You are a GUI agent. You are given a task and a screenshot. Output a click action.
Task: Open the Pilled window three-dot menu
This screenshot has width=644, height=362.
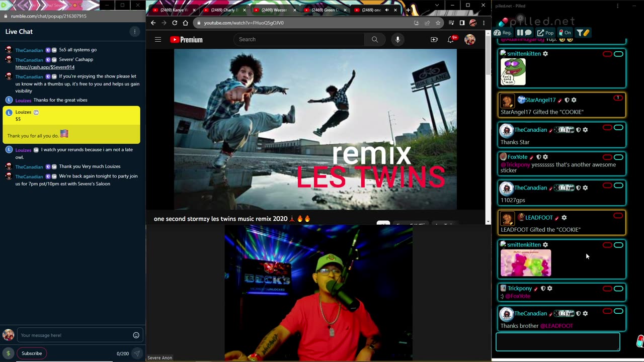pyautogui.click(x=617, y=6)
